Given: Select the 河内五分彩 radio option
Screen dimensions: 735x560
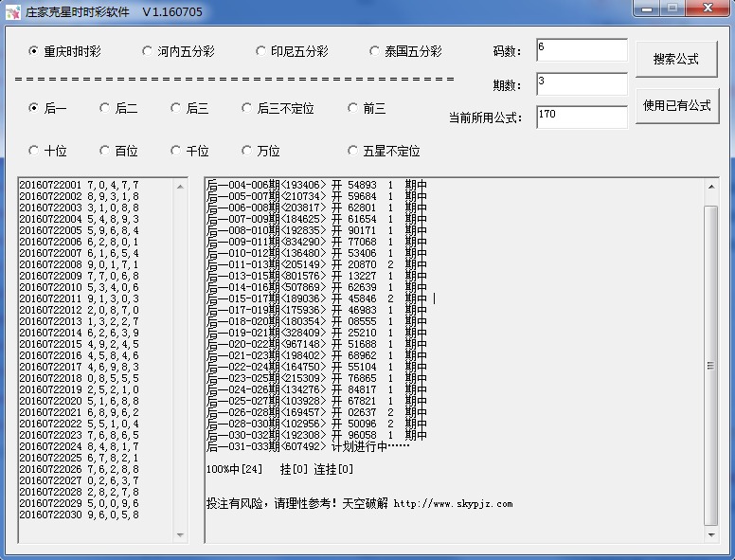Looking at the screenshot, I should tap(147, 51).
